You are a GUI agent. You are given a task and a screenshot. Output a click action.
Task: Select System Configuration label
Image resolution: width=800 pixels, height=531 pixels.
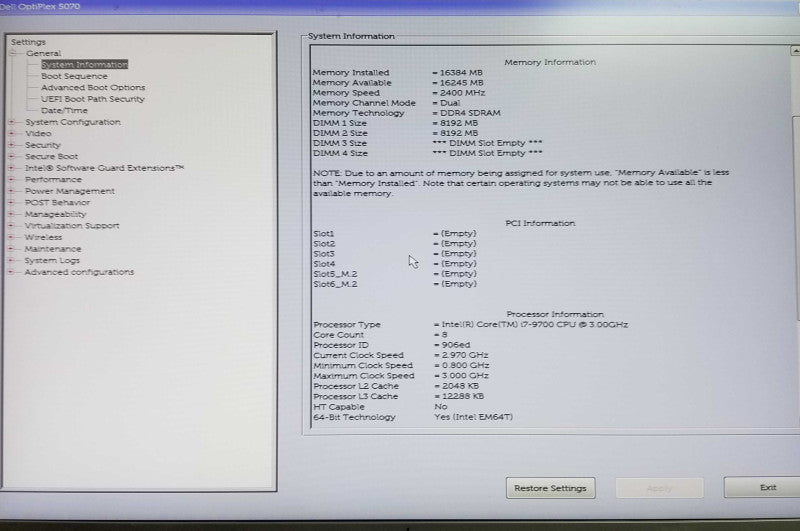point(73,122)
